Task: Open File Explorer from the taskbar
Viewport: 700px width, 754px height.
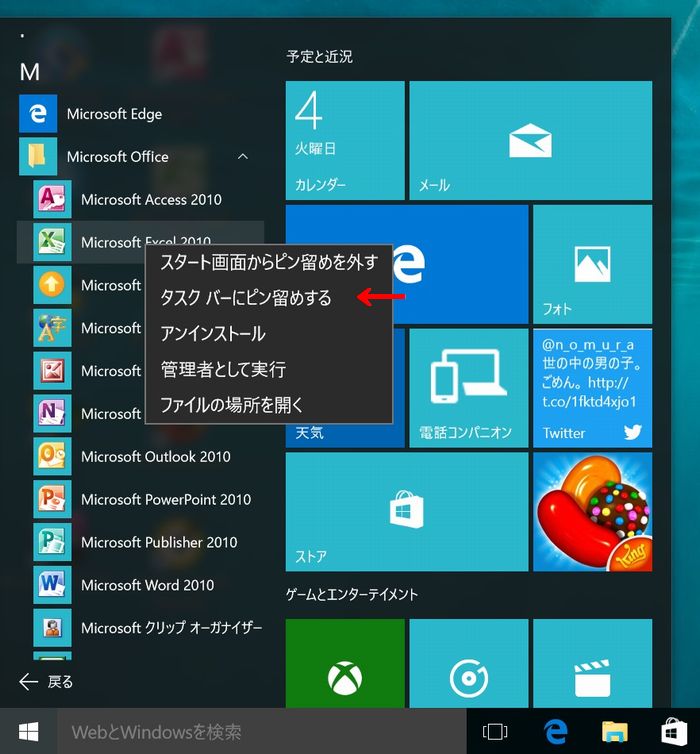Action: [x=615, y=731]
